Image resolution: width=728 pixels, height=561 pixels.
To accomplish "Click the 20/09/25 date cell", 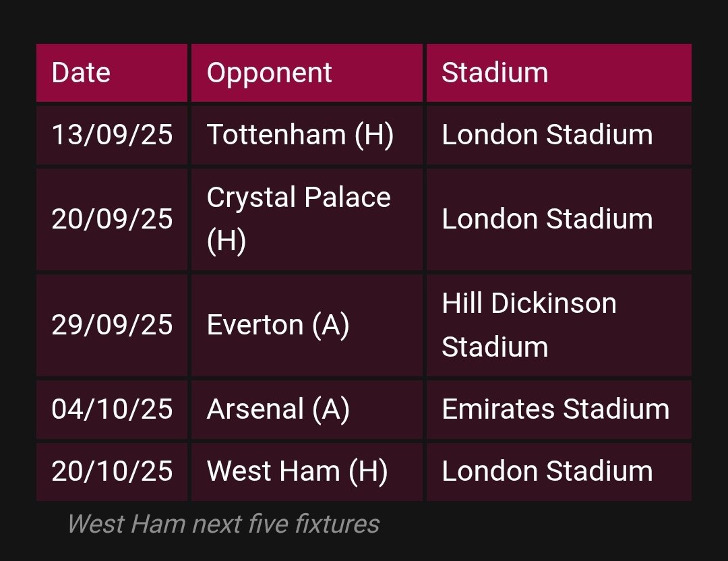I will pos(112,219).
